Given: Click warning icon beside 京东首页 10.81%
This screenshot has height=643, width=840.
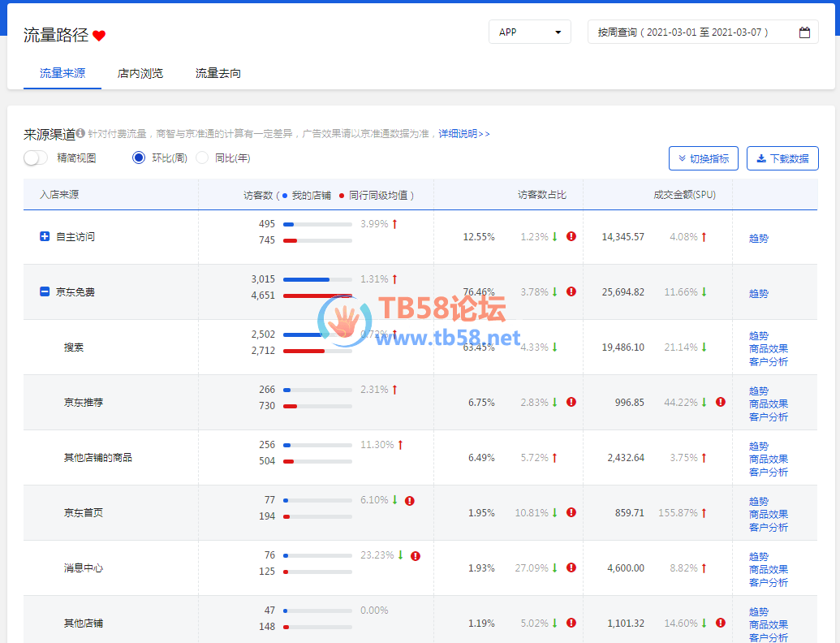Looking at the screenshot, I should point(571,512).
